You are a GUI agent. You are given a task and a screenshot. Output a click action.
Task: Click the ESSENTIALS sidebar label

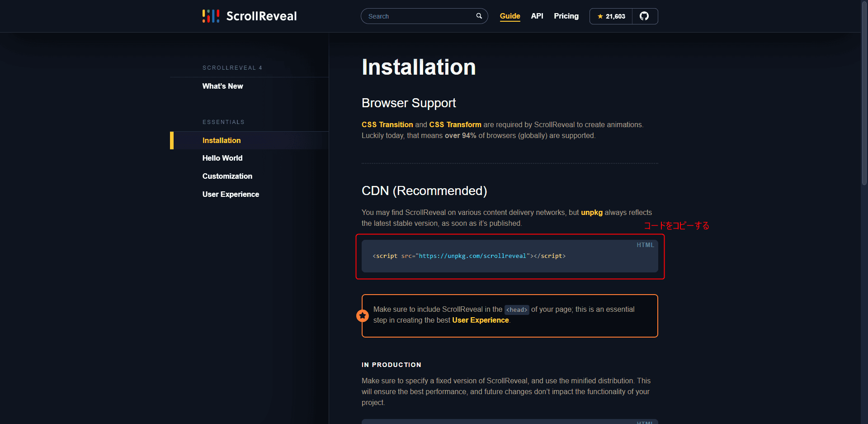(x=223, y=122)
